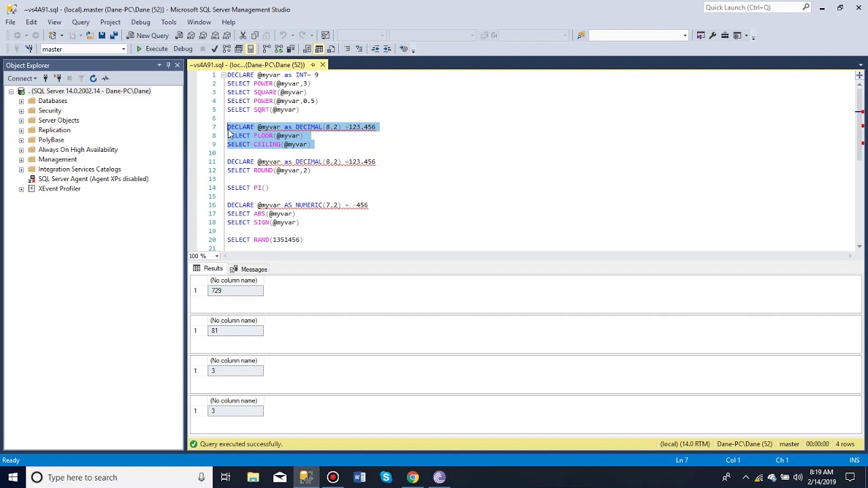
Task: Open the Connect dropdown in Object Explorer
Action: [x=22, y=79]
